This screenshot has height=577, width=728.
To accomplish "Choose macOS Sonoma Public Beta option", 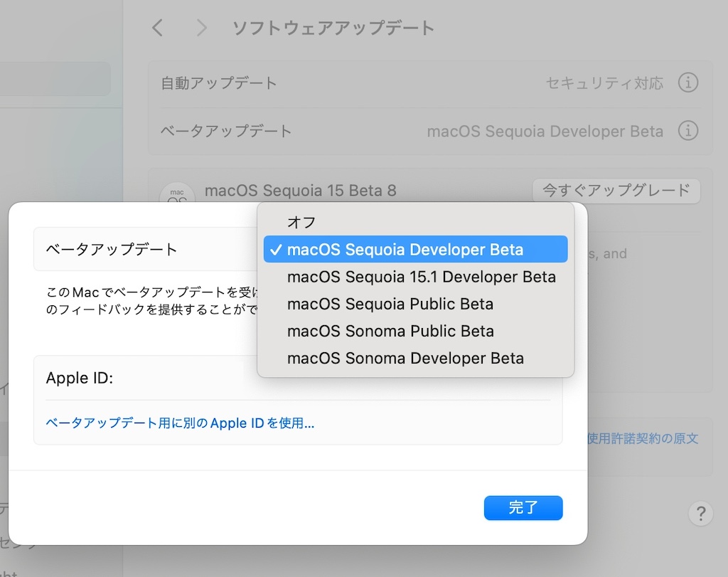I will tap(415, 332).
